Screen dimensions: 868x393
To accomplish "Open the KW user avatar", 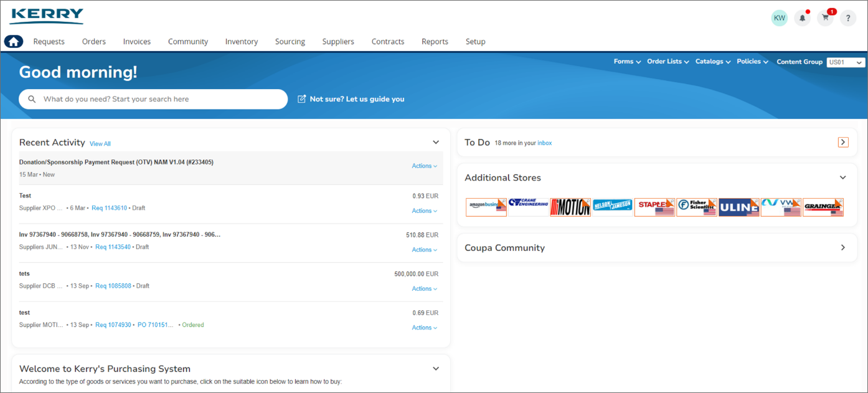I will pos(779,18).
